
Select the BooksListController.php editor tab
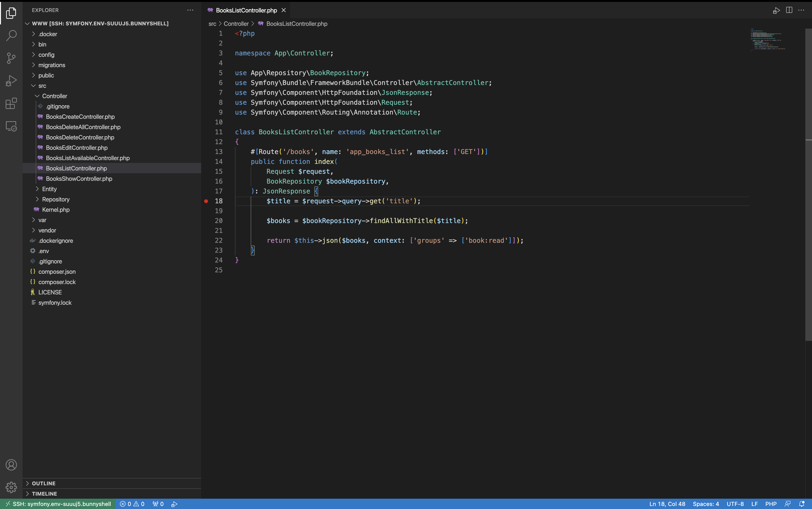pos(246,10)
